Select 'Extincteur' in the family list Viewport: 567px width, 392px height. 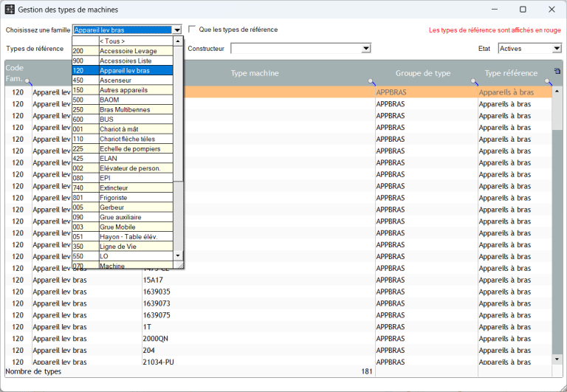click(x=123, y=188)
